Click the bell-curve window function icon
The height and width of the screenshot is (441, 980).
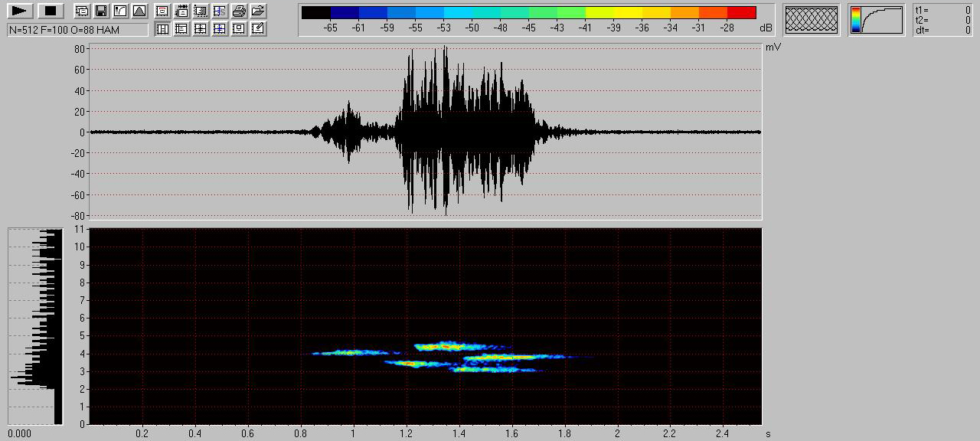(x=139, y=11)
